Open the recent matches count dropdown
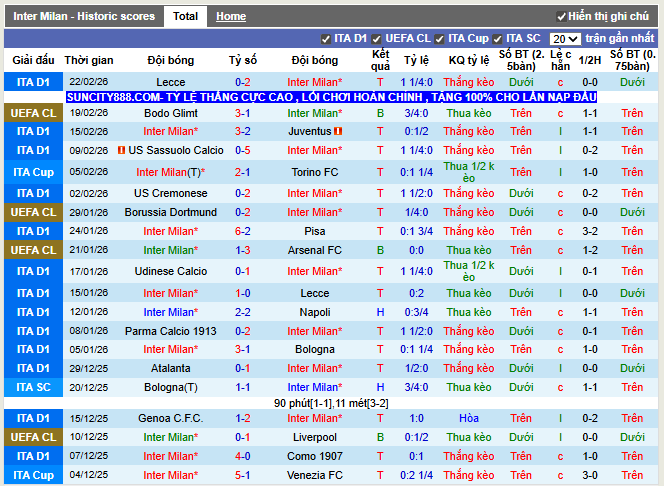The image size is (665, 486). [564, 39]
